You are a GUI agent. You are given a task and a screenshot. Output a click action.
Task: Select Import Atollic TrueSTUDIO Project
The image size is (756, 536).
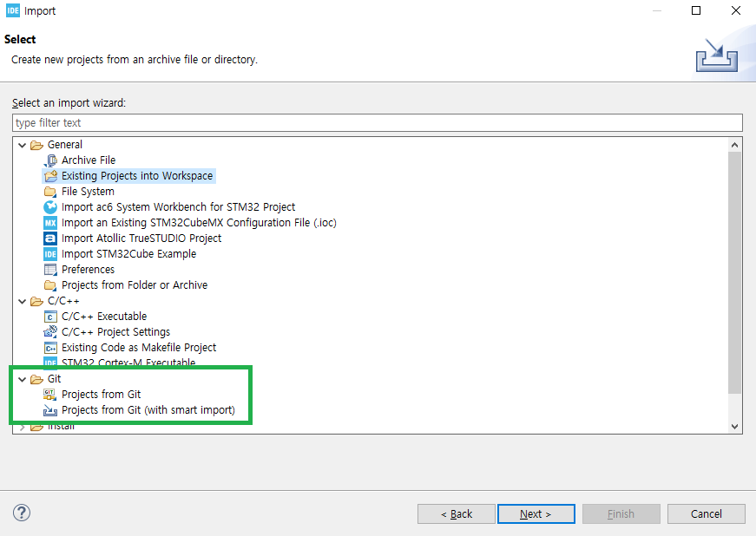pyautogui.click(x=141, y=239)
